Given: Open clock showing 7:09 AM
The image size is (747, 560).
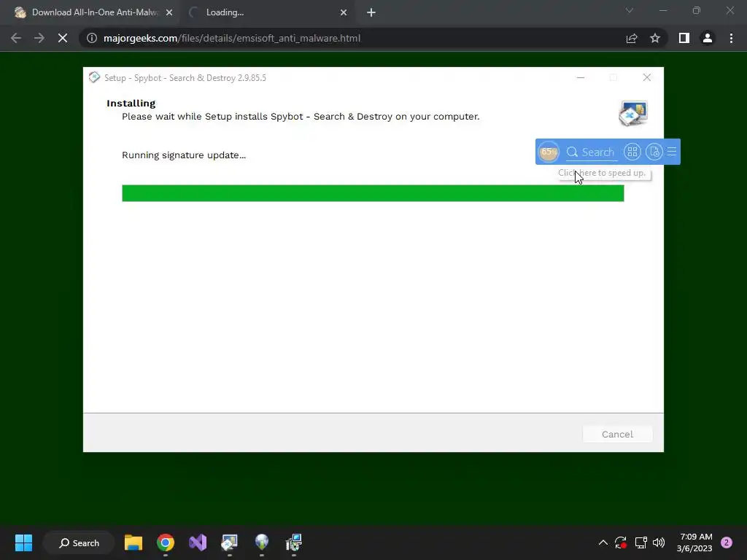Looking at the screenshot, I should [x=694, y=542].
